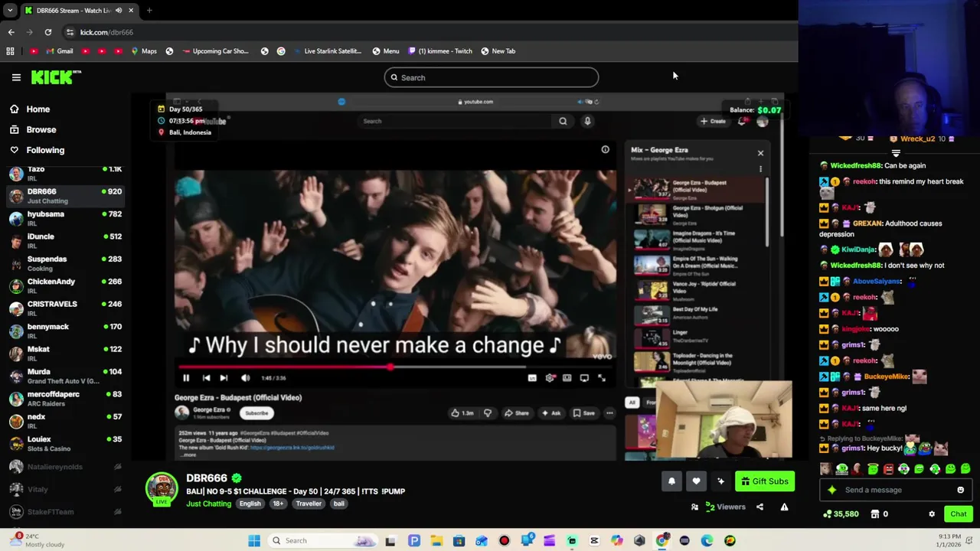Screen dimensions: 980x551
Task: Open Live Starlink Satellite bookmark
Action: pos(327,51)
